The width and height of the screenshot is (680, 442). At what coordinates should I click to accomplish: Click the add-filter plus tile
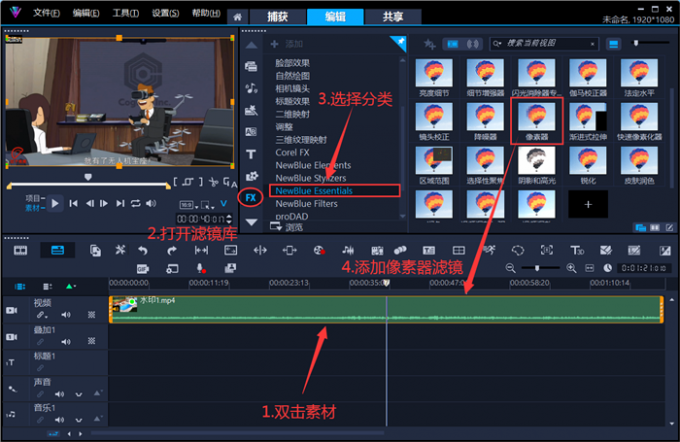coord(588,204)
